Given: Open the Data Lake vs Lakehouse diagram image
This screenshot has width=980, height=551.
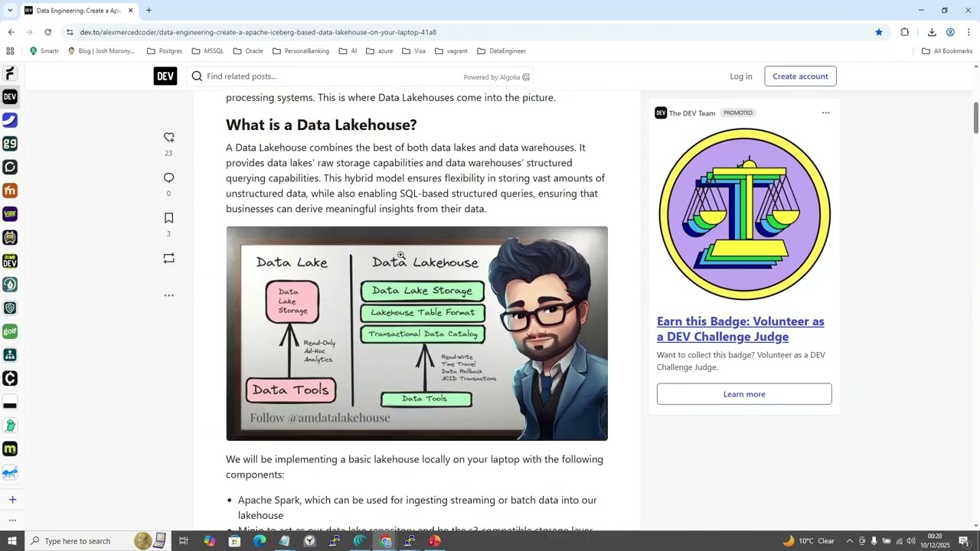Looking at the screenshot, I should 416,334.
